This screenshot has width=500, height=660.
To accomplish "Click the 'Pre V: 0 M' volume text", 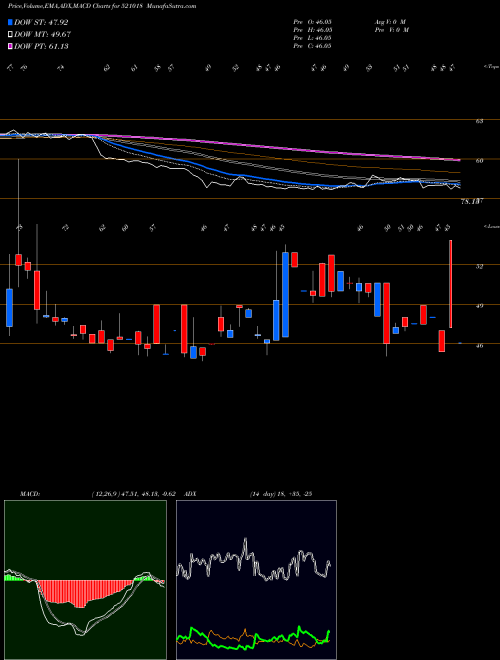I will pos(393,30).
